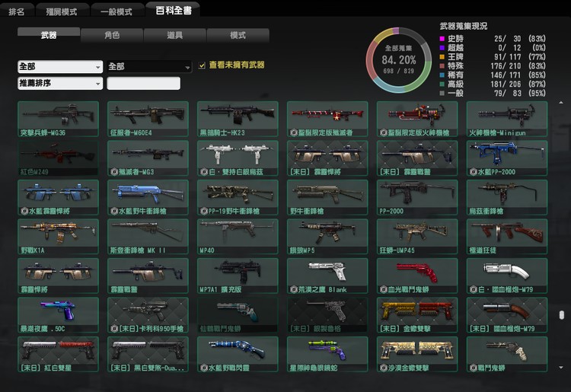Select the 白・雙持白銀烏茲 weapon card

[238, 158]
